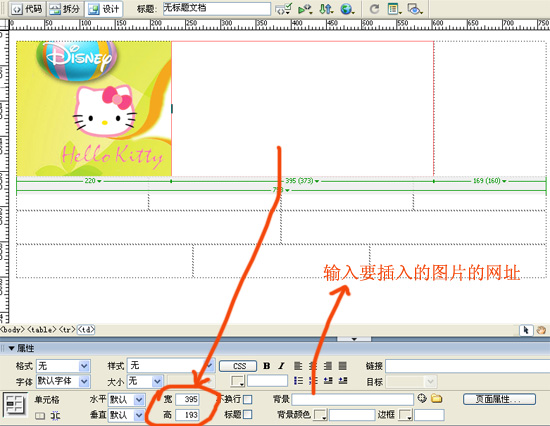The height and width of the screenshot is (426, 550).
Task: Open the View Options icon menu
Action: tap(395, 9)
